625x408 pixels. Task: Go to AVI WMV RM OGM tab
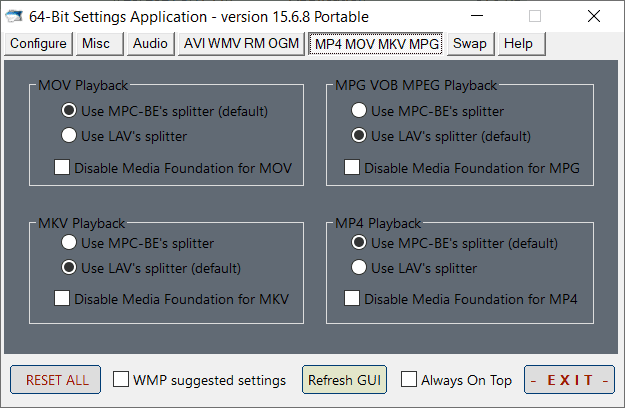click(241, 44)
